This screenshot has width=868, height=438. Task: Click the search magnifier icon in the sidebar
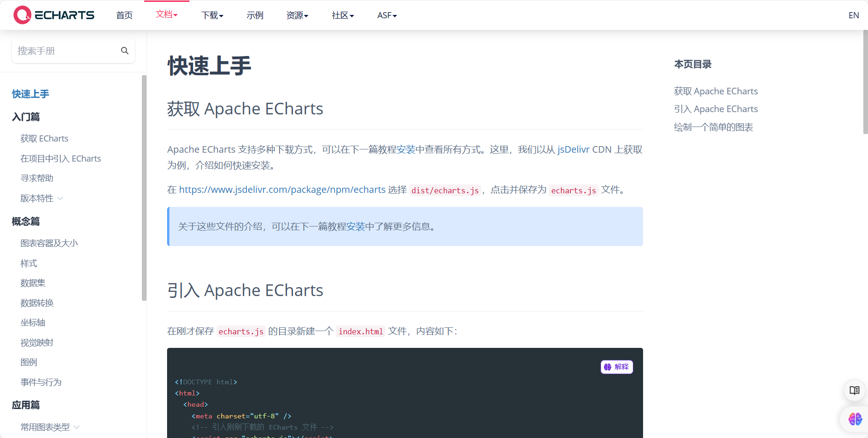(125, 50)
